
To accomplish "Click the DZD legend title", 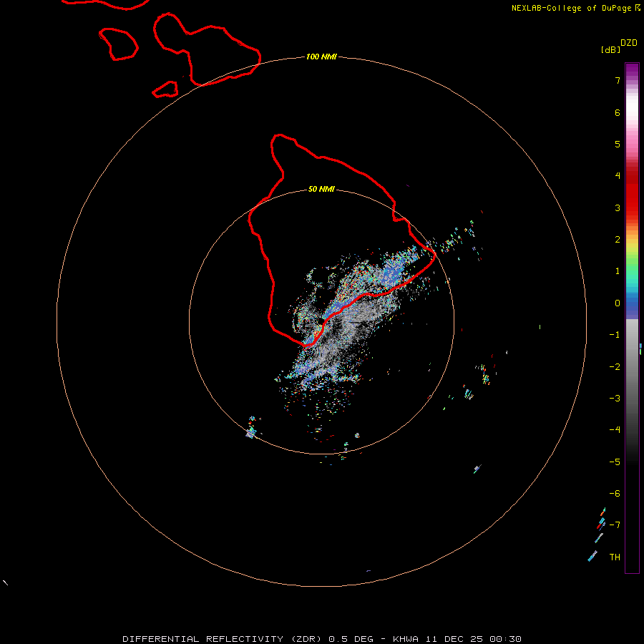I will 629,43.
